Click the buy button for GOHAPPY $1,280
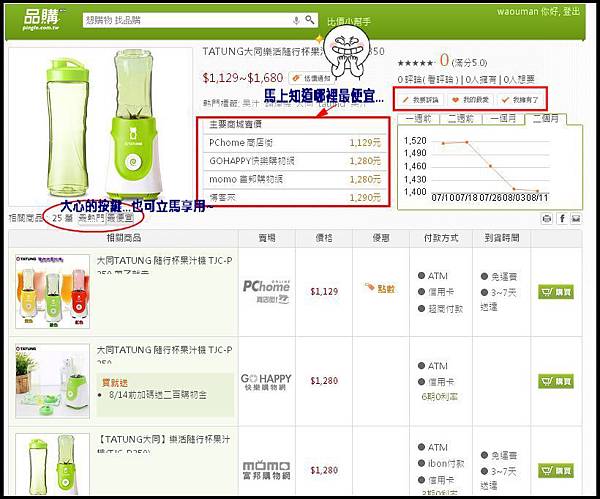 coord(556,381)
